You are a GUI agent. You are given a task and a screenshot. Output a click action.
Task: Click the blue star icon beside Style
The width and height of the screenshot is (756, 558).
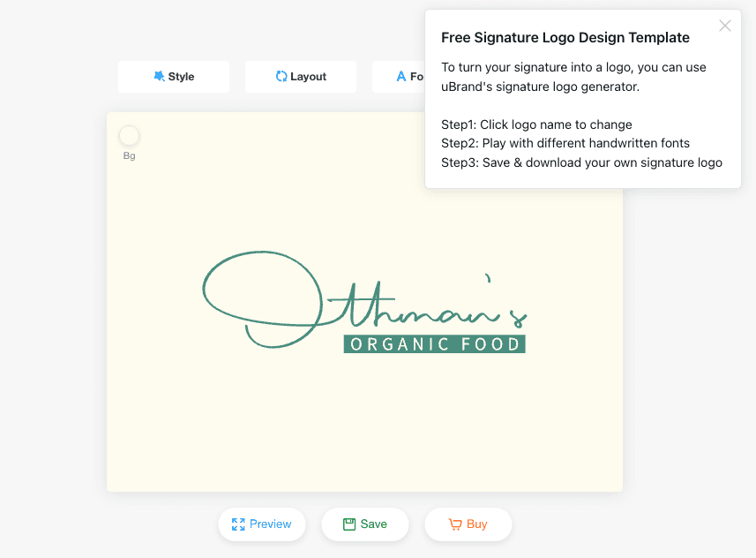coord(159,76)
